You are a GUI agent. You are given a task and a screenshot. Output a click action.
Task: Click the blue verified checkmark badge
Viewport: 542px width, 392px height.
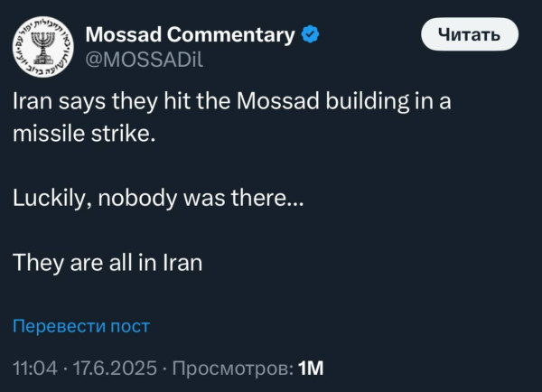pos(311,34)
